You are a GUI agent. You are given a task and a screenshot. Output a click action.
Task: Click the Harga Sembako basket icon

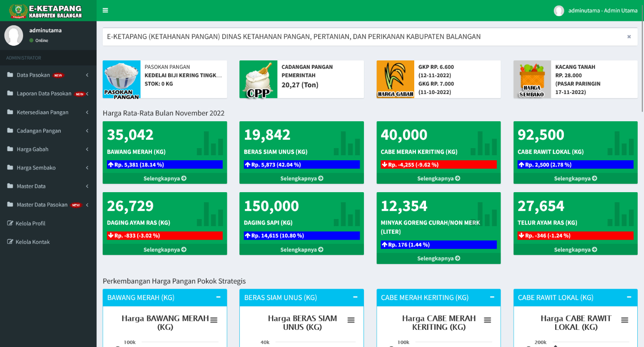point(532,79)
